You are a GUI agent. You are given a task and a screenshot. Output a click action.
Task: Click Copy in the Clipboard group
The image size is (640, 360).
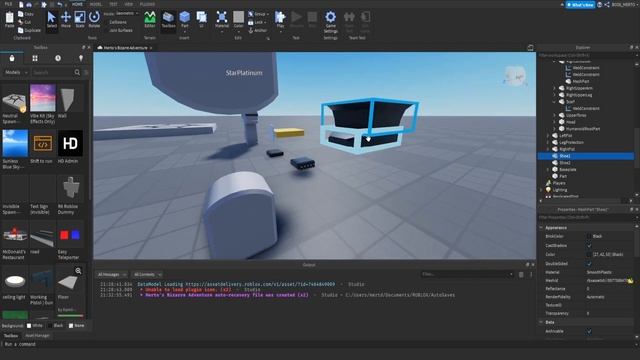[x=25, y=14]
